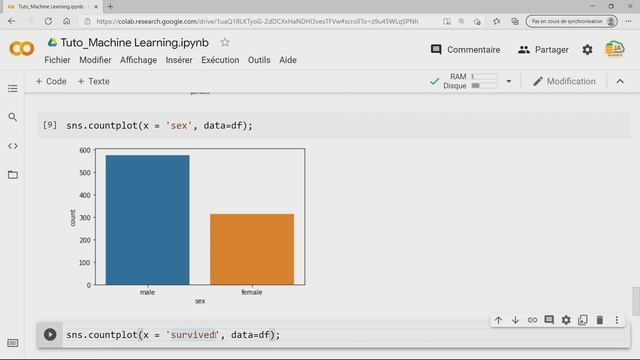Open the Affichage menu
The height and width of the screenshot is (360, 640).
138,60
